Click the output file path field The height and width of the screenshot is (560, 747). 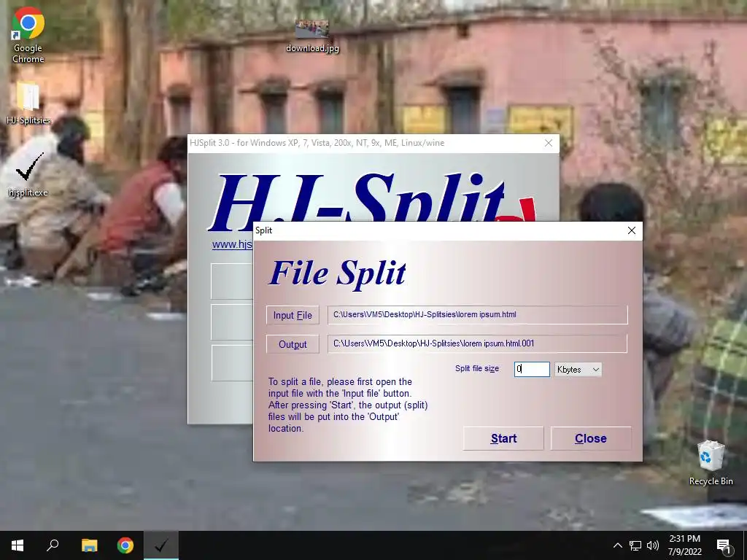(x=477, y=344)
